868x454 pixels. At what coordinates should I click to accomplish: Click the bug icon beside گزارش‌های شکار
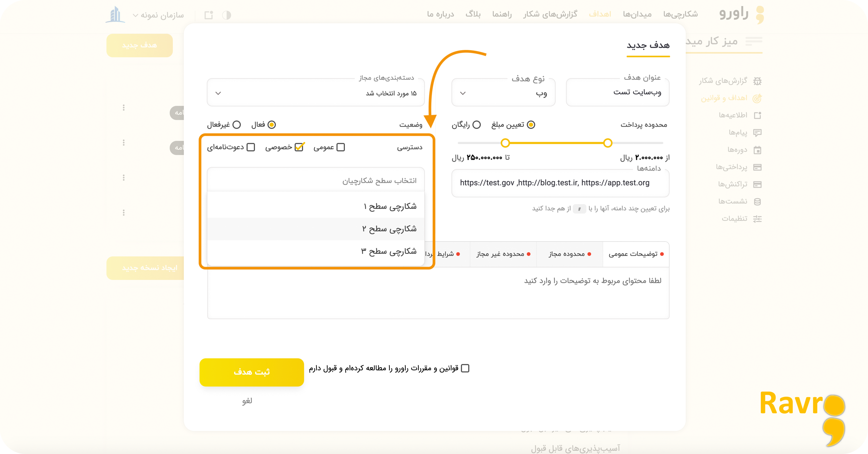pyautogui.click(x=757, y=81)
